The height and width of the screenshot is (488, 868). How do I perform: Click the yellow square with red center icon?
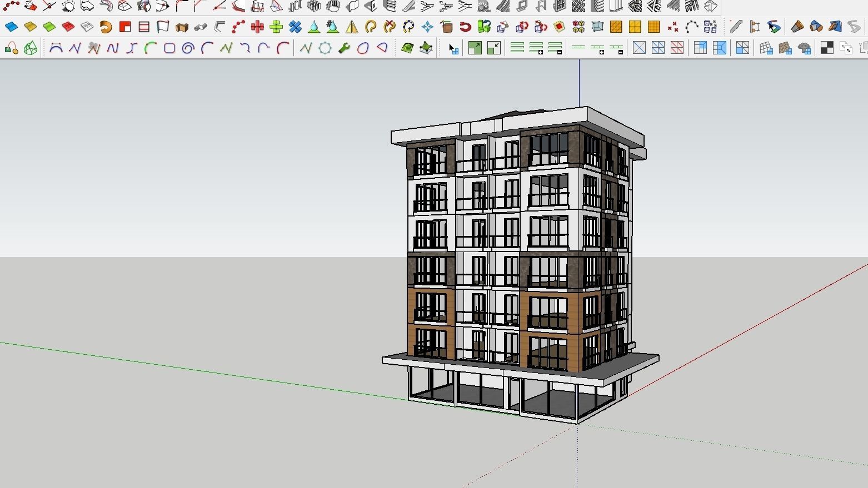[x=560, y=27]
